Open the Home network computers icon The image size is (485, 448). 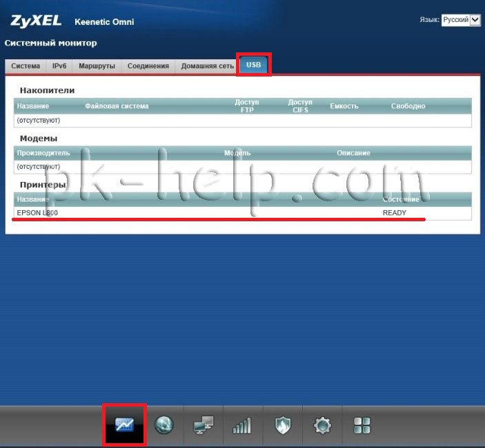(204, 425)
